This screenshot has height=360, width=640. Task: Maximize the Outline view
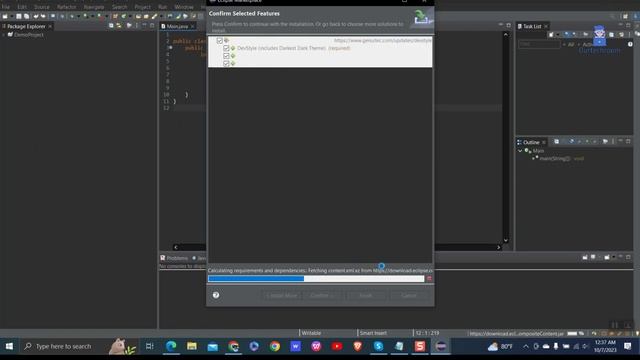pos(628,141)
